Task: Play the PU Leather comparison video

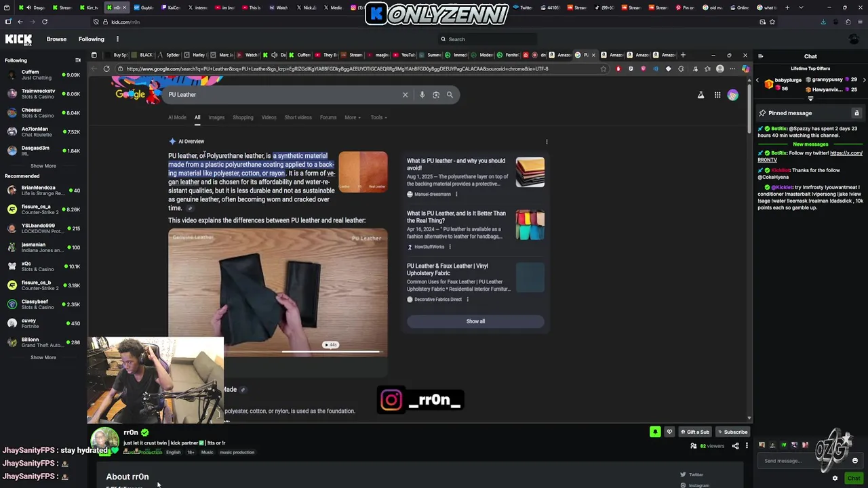Action: pos(278,292)
